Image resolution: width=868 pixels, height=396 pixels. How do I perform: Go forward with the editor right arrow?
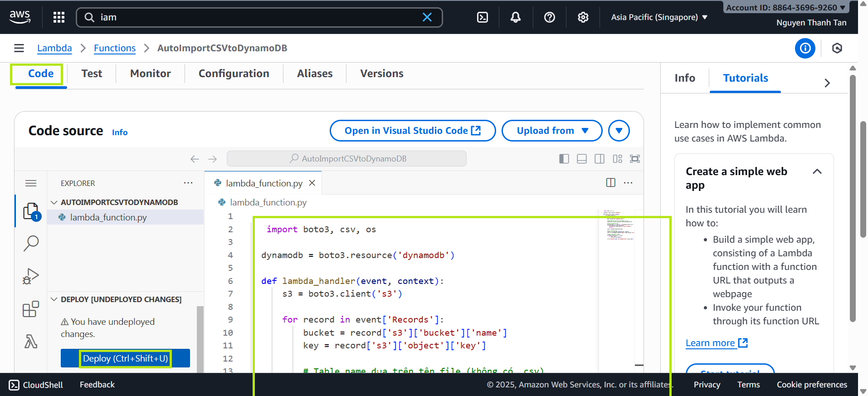212,159
